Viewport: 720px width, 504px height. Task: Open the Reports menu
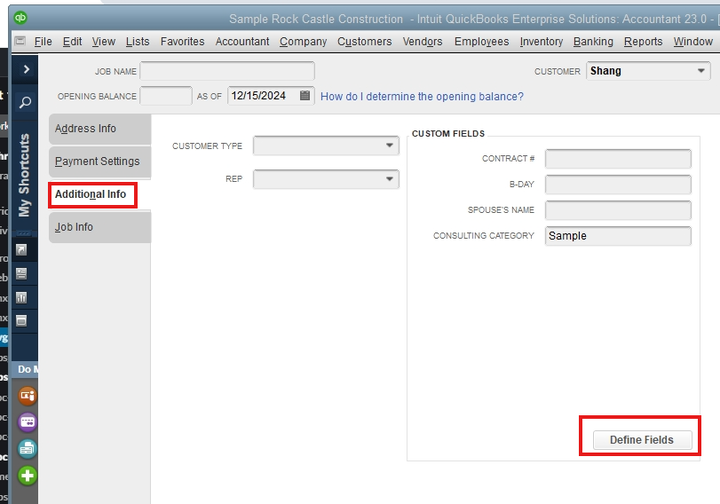[x=643, y=41]
